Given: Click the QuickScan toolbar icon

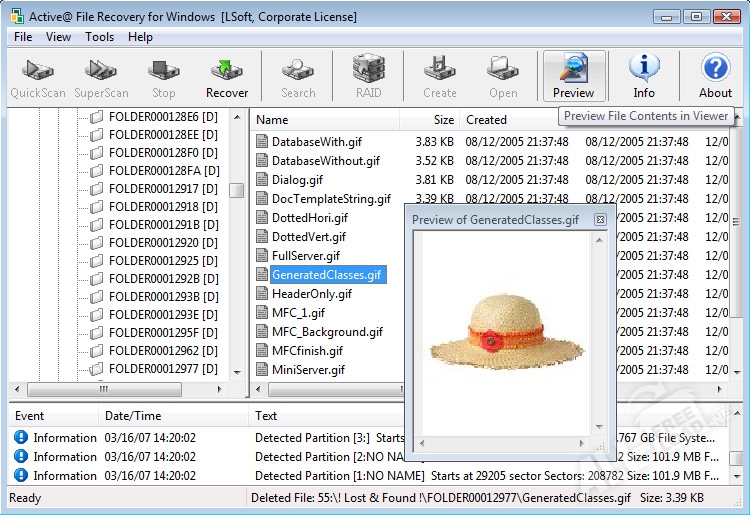Looking at the screenshot, I should (38, 76).
